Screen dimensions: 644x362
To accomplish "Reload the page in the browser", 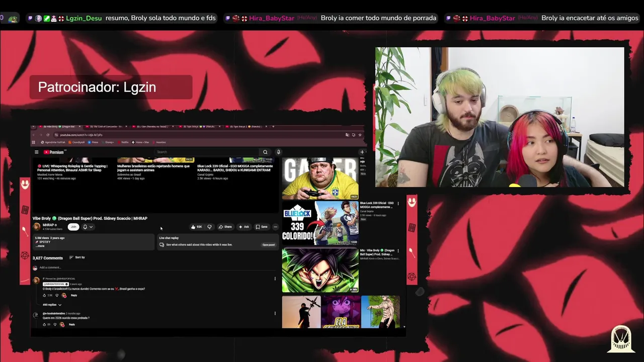I will coord(48,135).
